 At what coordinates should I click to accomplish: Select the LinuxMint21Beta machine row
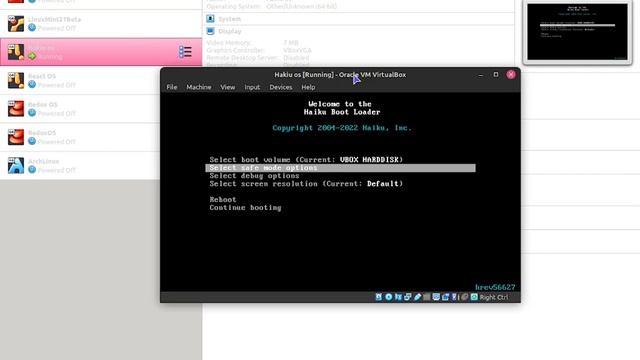pyautogui.click(x=101, y=24)
